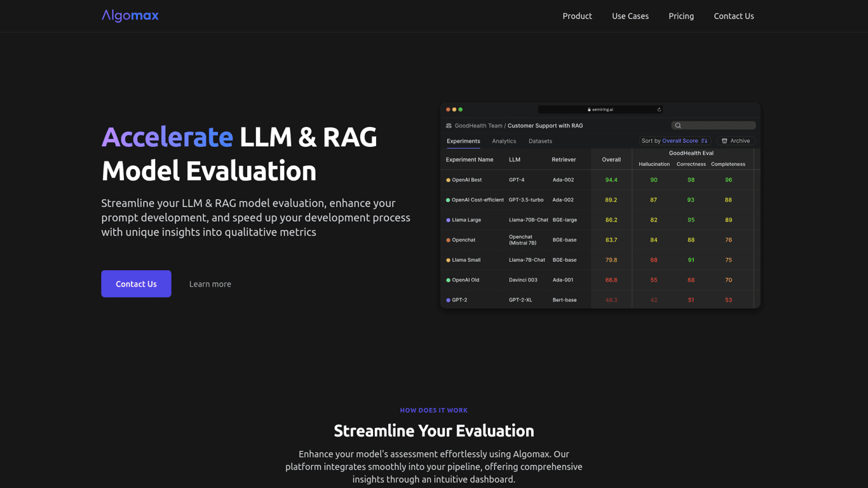
Task: Switch to the Datasets tab
Action: tap(540, 141)
